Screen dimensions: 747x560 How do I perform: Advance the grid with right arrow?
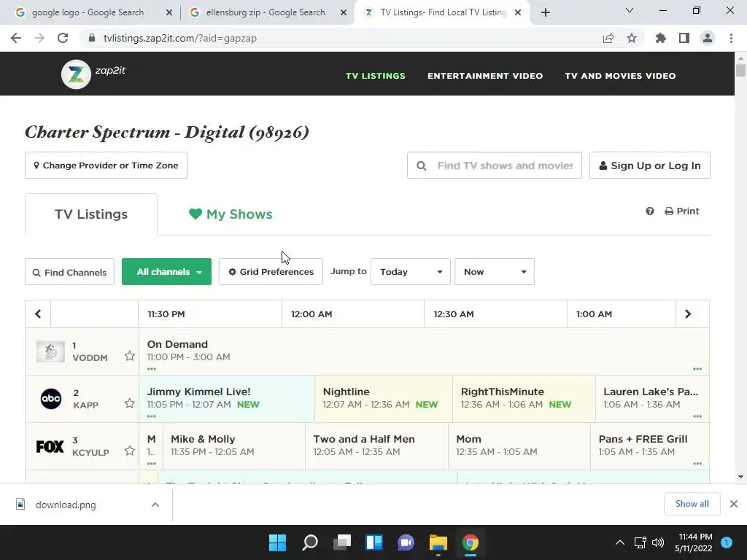point(688,314)
